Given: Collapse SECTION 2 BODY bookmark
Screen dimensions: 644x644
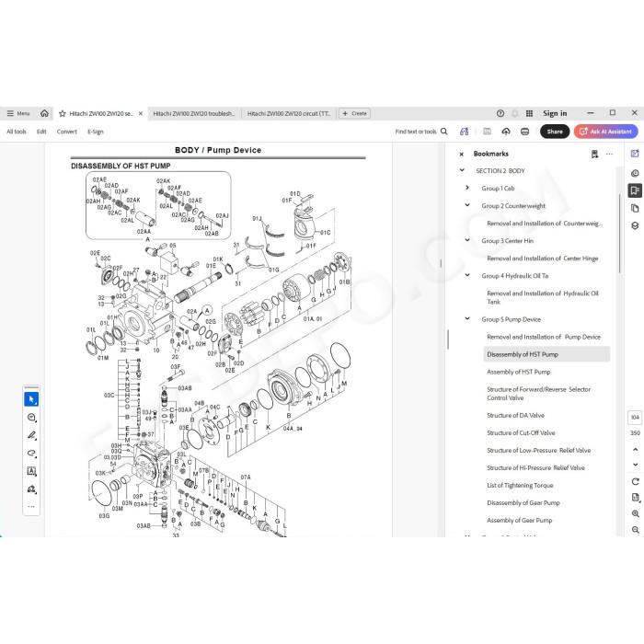Looking at the screenshot, I should click(462, 170).
